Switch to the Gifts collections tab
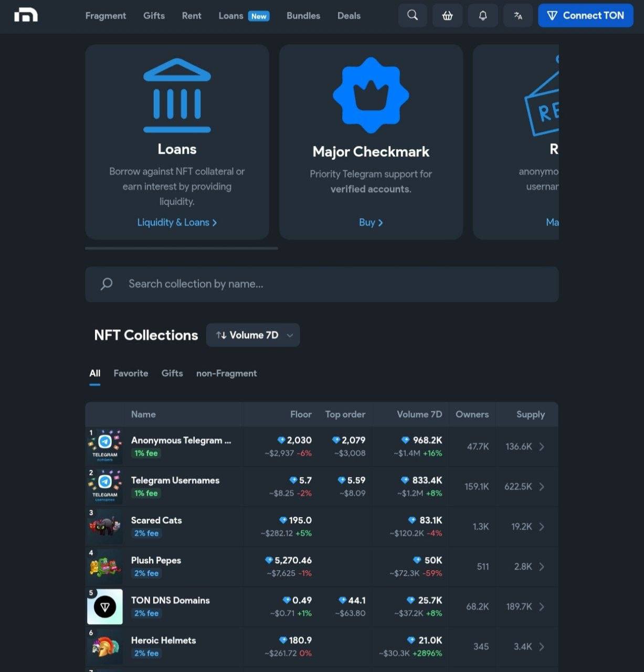The width and height of the screenshot is (644, 672). (x=172, y=373)
